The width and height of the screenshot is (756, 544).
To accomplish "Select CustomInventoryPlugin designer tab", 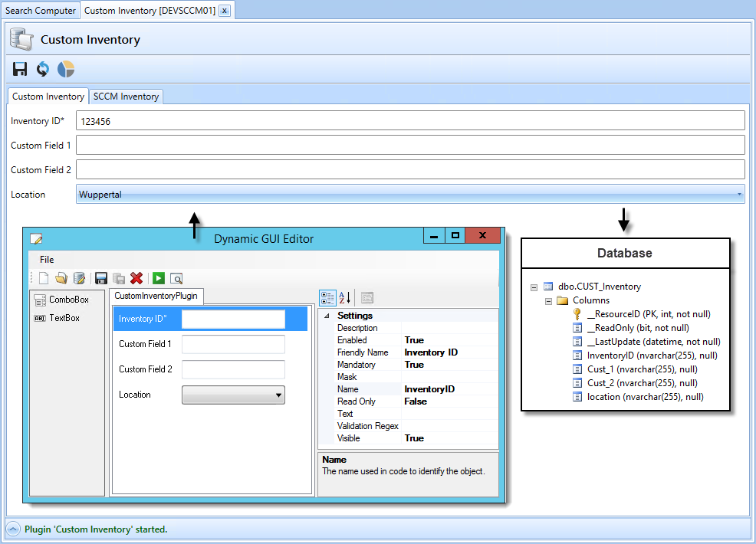I will [156, 296].
